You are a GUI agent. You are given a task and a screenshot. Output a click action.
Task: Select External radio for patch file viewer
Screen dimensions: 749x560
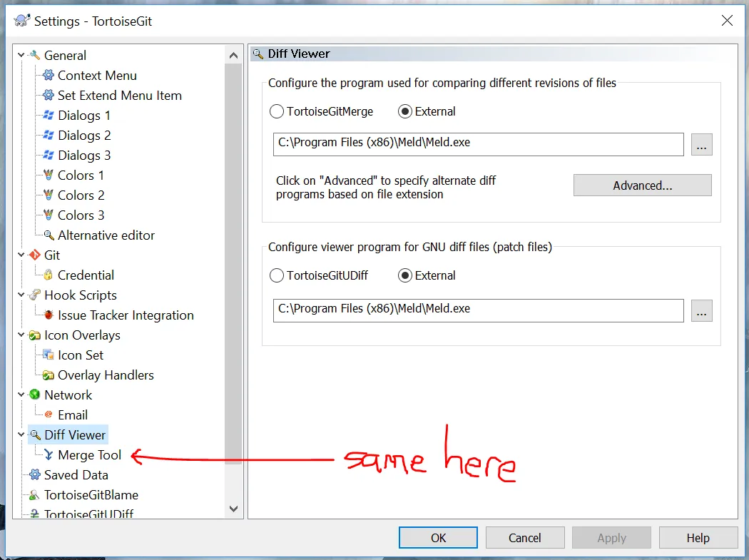[405, 275]
